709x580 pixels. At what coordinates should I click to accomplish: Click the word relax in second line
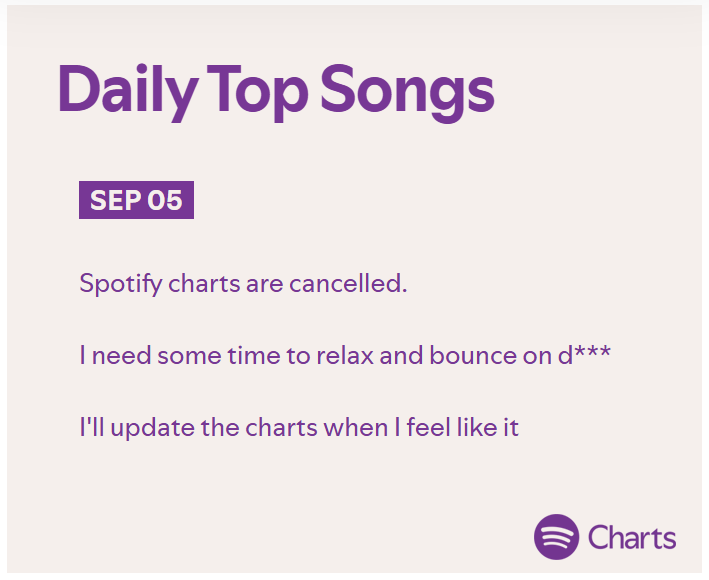pyautogui.click(x=345, y=355)
